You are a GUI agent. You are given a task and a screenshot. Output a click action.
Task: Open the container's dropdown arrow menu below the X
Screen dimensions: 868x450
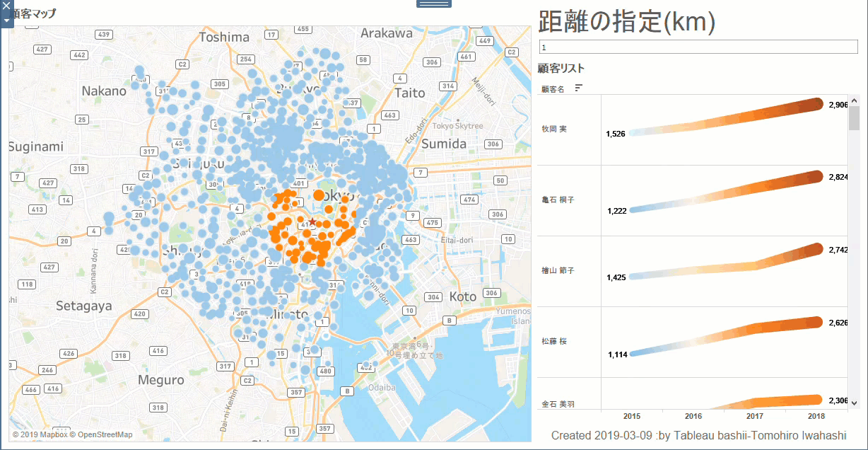tap(6, 21)
